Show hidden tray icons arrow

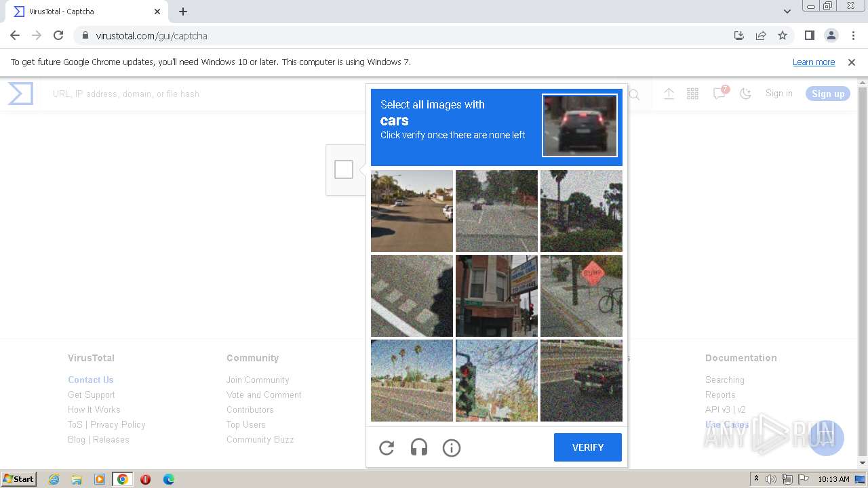click(756, 479)
